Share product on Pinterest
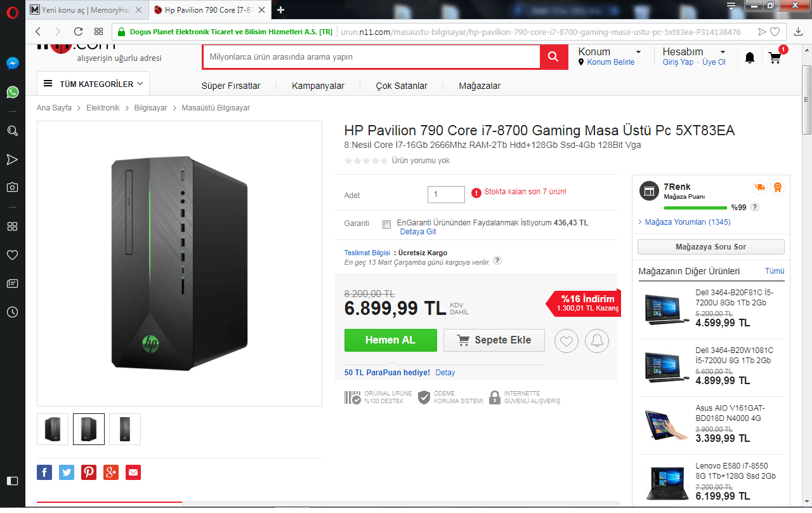The width and height of the screenshot is (812, 513). pyautogui.click(x=89, y=472)
